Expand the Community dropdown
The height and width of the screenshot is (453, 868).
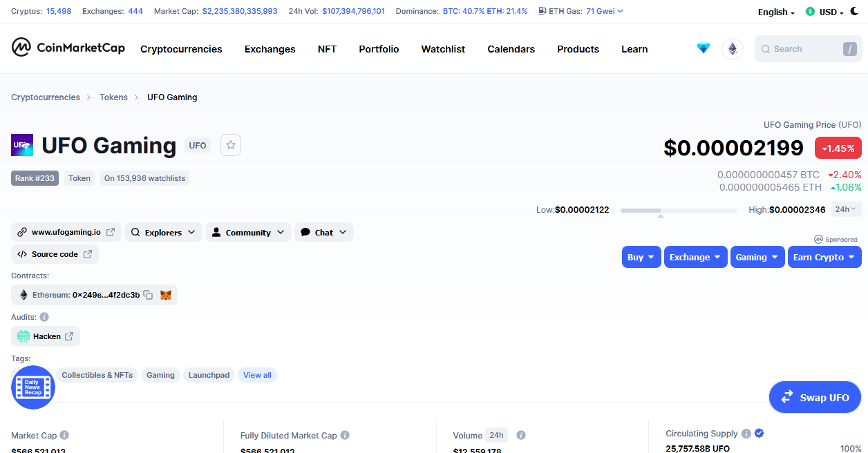pos(248,232)
